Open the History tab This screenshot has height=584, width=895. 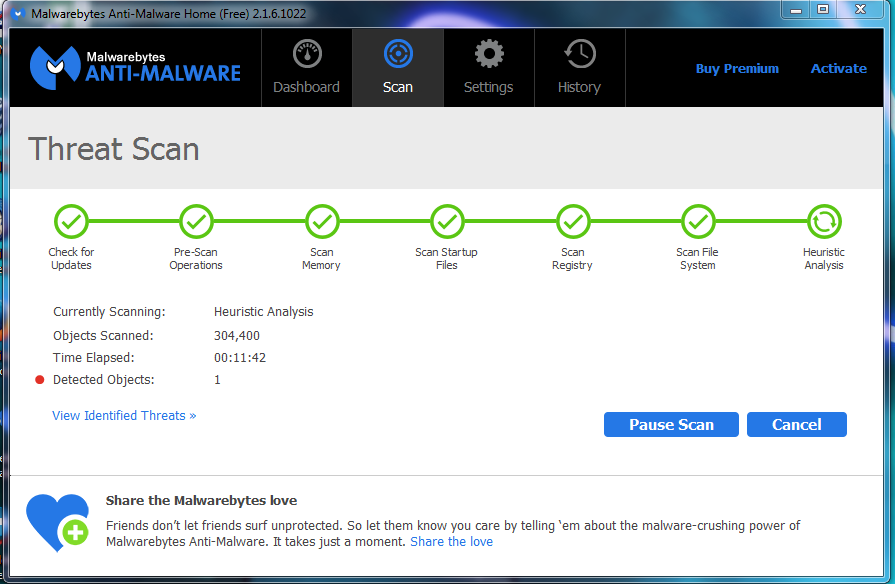point(579,68)
